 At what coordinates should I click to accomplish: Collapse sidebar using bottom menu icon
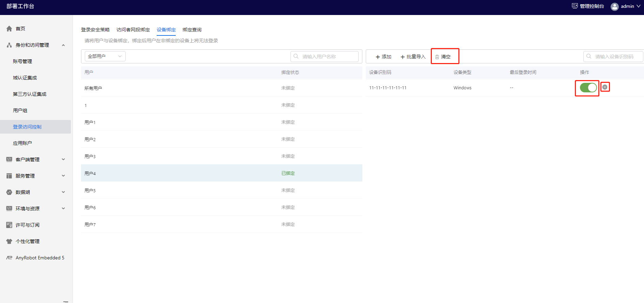[x=66, y=301]
